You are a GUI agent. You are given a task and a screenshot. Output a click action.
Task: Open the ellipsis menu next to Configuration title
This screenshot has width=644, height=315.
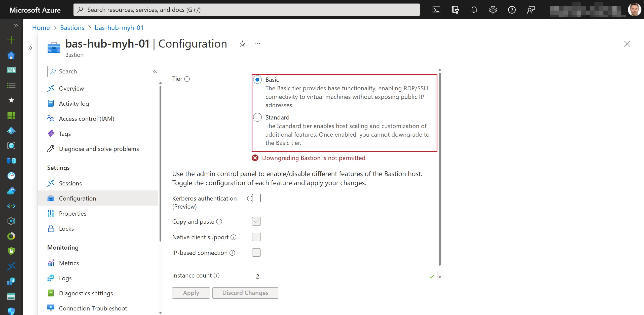pos(257,44)
